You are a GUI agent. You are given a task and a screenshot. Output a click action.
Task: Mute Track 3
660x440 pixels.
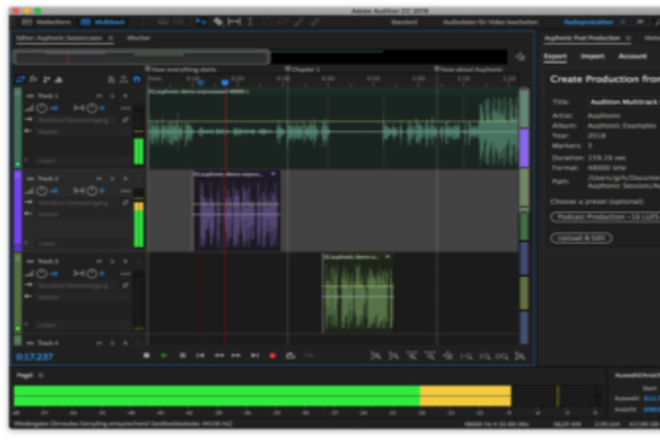(99, 261)
